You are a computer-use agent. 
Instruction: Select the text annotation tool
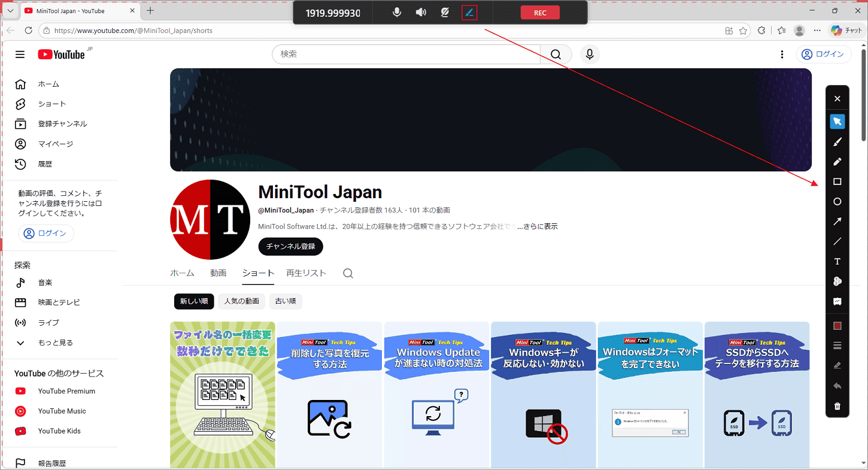tap(837, 262)
